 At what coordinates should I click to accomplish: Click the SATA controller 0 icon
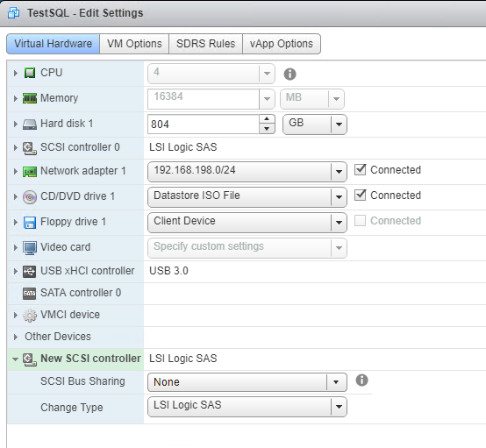[30, 294]
